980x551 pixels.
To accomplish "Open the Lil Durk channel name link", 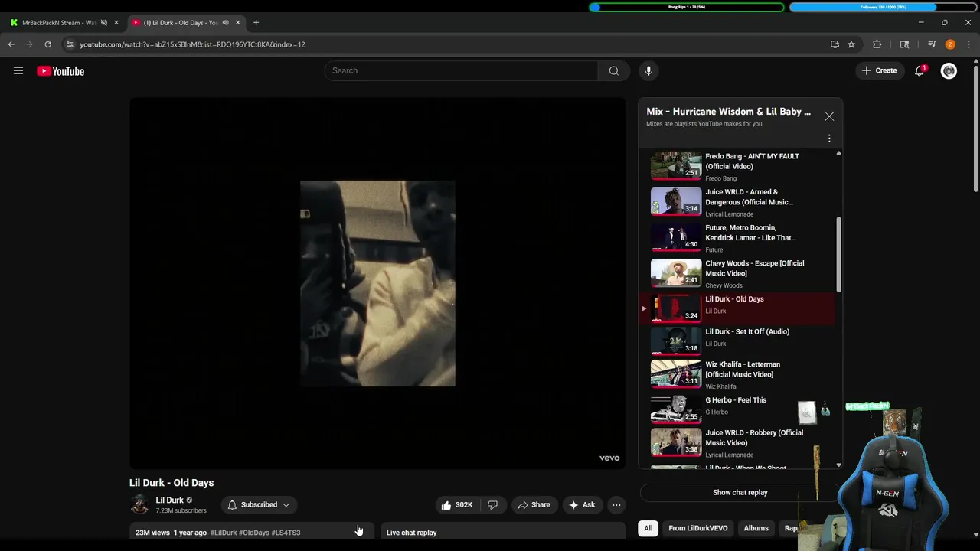I will click(169, 500).
